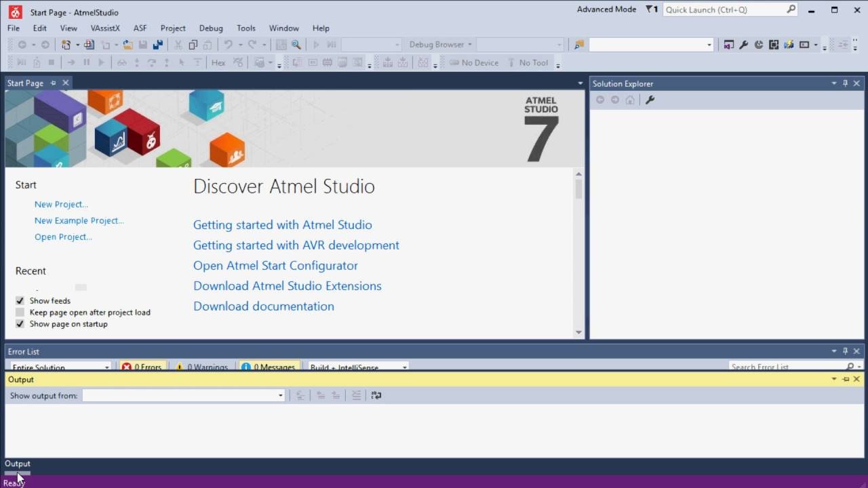Click the Atmel Studio ladybug logo icon
Image resolution: width=868 pixels, height=488 pixels.
pyautogui.click(x=15, y=12)
